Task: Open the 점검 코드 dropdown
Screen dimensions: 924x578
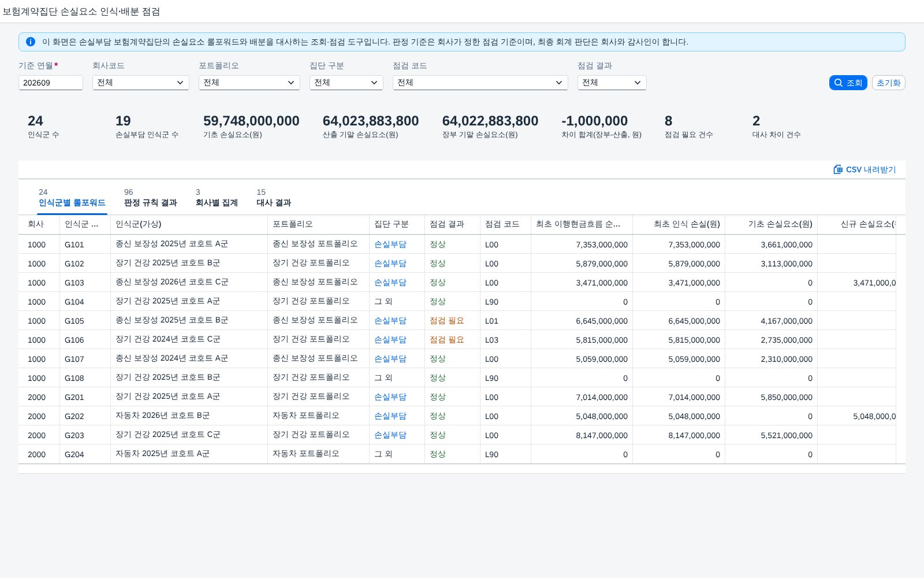Action: tap(480, 83)
